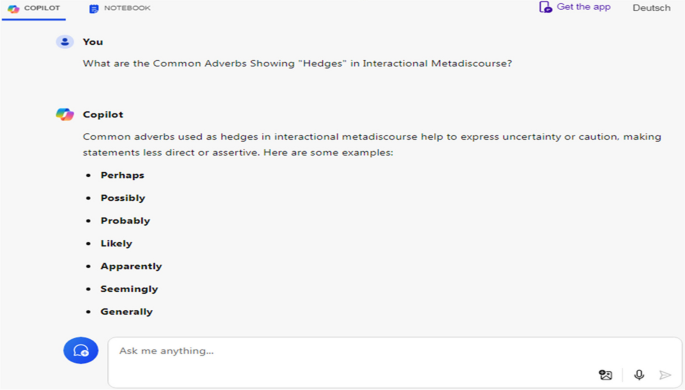Click the Ask me anything input field

(394, 362)
